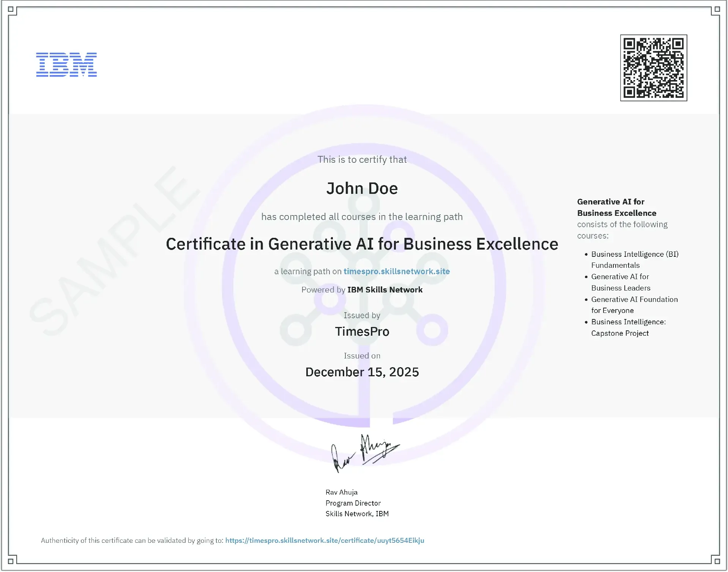Select the recipient name John Doe

[x=362, y=189]
